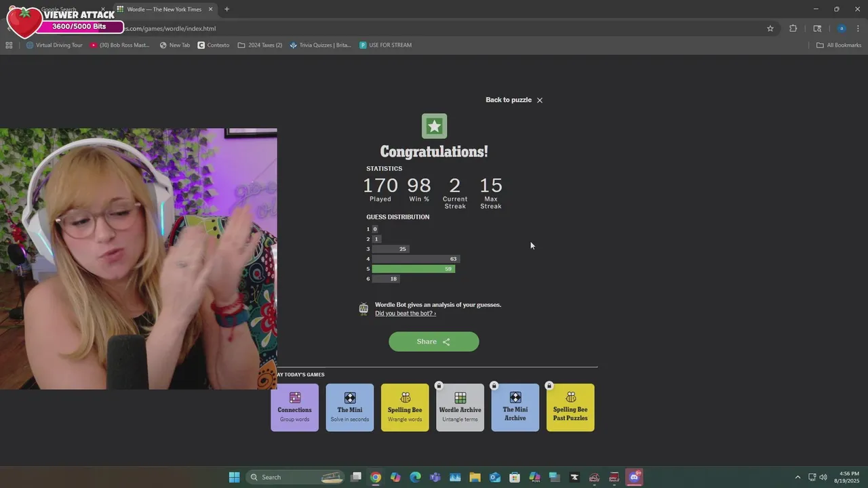Open a new browser tab
868x488 pixels.
click(226, 9)
